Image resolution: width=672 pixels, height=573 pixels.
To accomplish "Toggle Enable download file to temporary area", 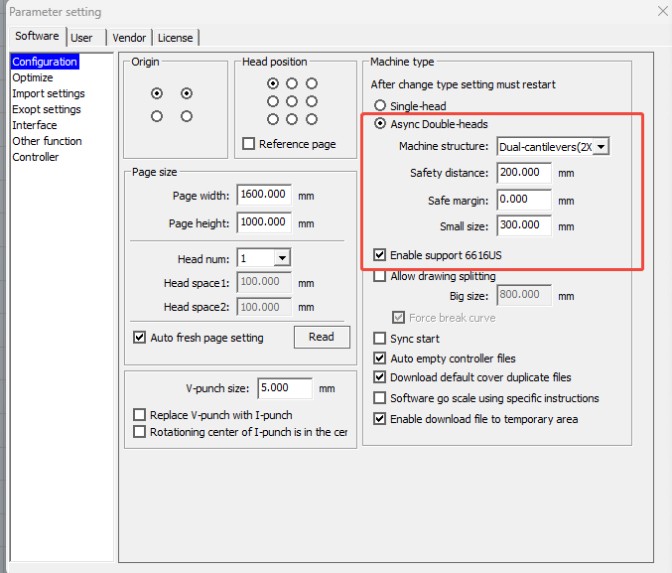I will coord(379,419).
